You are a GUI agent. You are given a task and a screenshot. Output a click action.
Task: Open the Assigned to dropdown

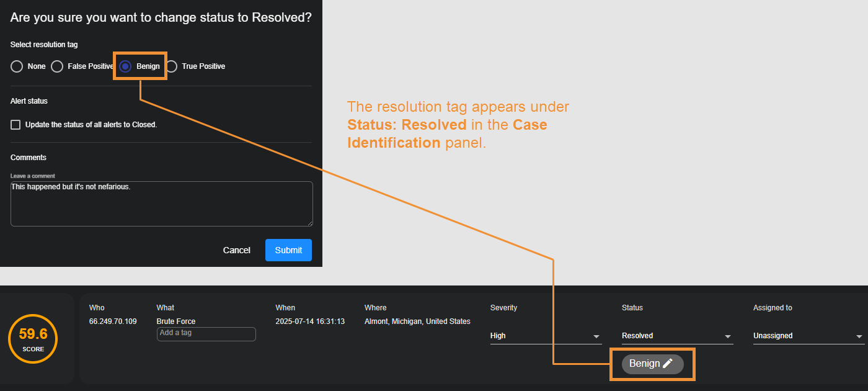[x=808, y=336]
